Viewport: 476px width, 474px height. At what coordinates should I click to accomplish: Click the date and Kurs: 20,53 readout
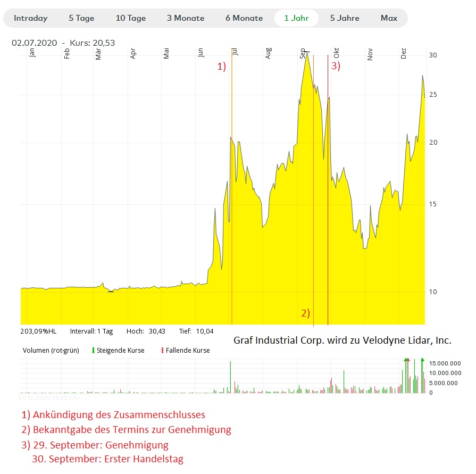[63, 43]
